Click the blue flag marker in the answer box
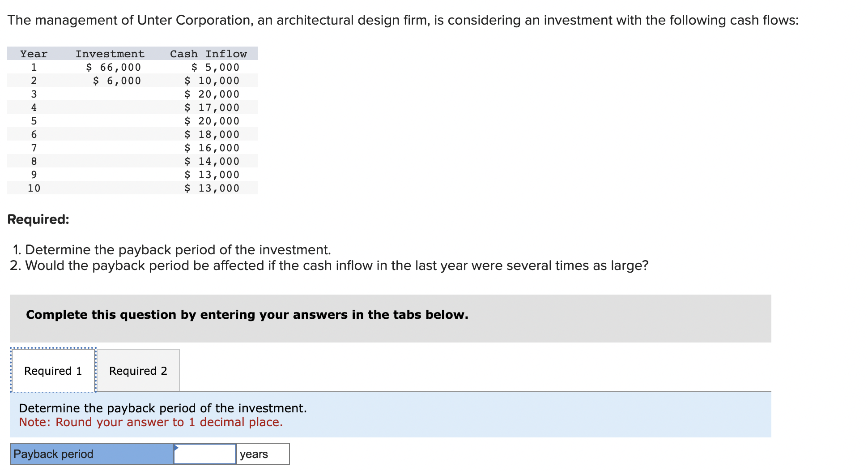 (177, 447)
